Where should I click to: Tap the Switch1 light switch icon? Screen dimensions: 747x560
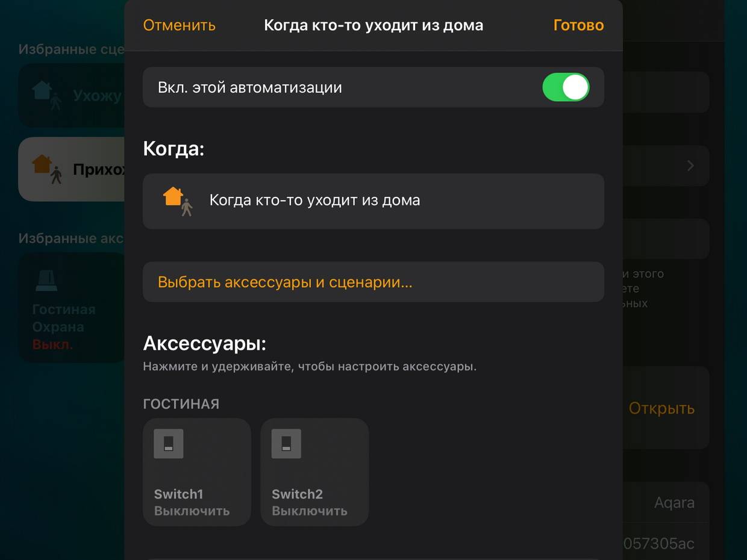169,444
